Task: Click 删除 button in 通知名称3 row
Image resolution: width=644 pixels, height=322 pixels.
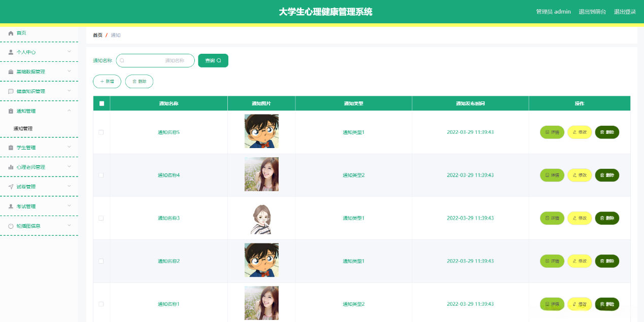Action: [x=607, y=218]
